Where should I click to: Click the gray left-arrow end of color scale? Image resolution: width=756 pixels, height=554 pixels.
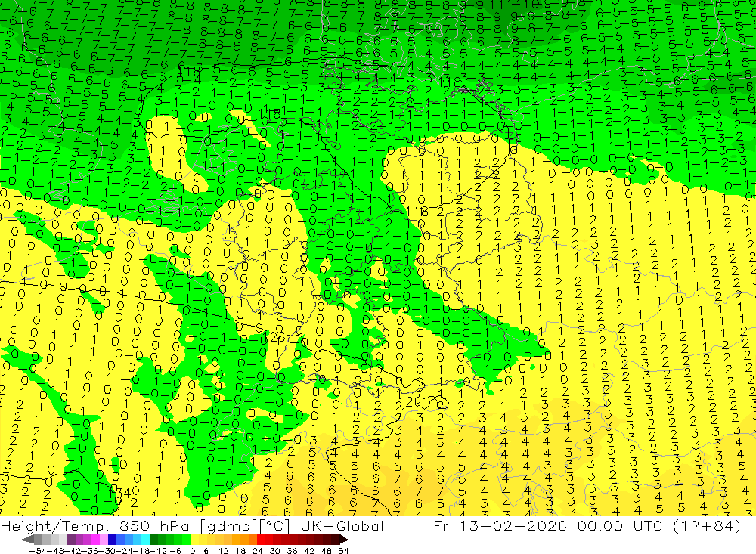tap(27, 540)
